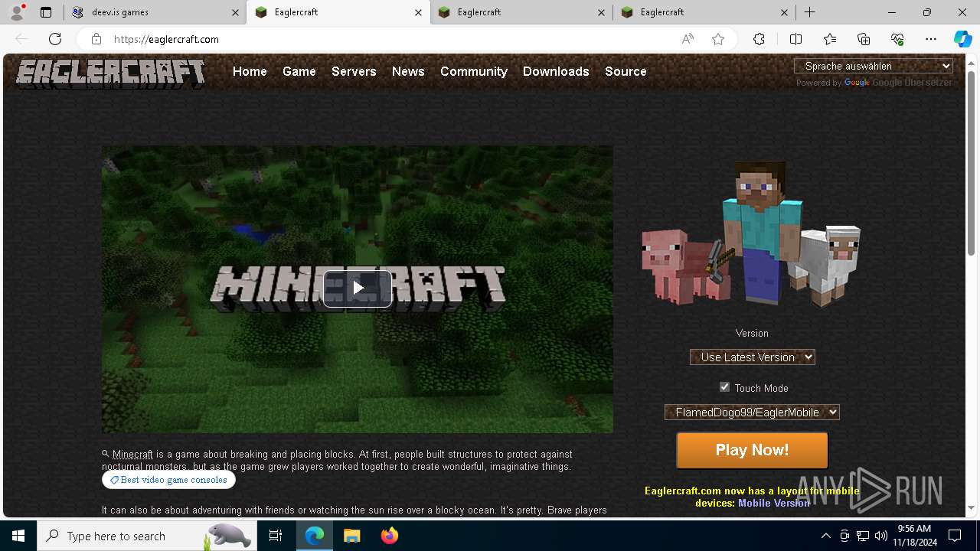The image size is (980, 551).
Task: Switch to the deev.is games tab
Action: [154, 12]
